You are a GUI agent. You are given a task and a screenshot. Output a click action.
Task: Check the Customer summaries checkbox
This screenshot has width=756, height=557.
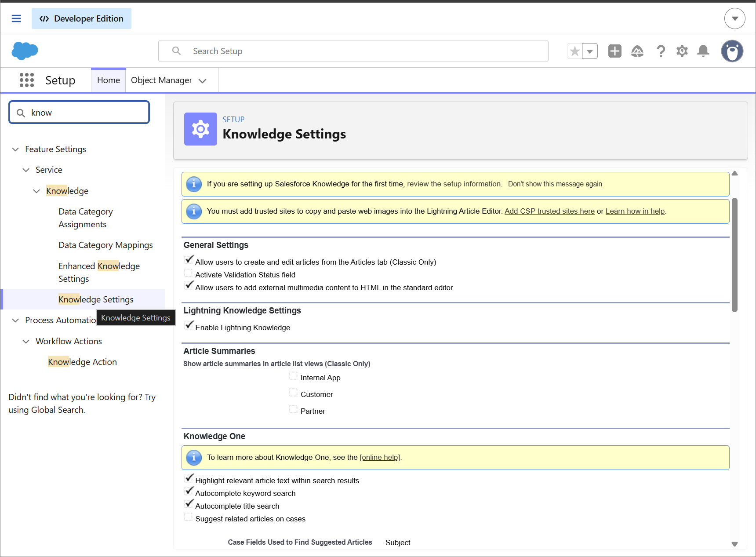(293, 393)
